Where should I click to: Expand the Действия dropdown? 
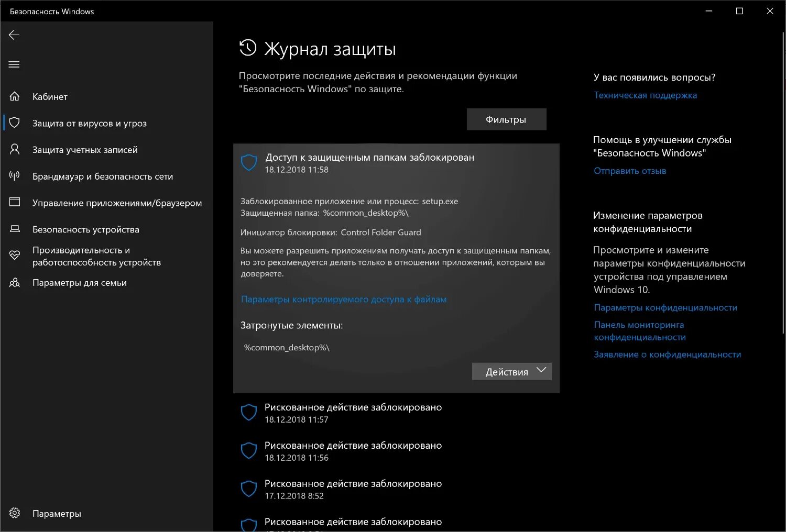pyautogui.click(x=511, y=372)
